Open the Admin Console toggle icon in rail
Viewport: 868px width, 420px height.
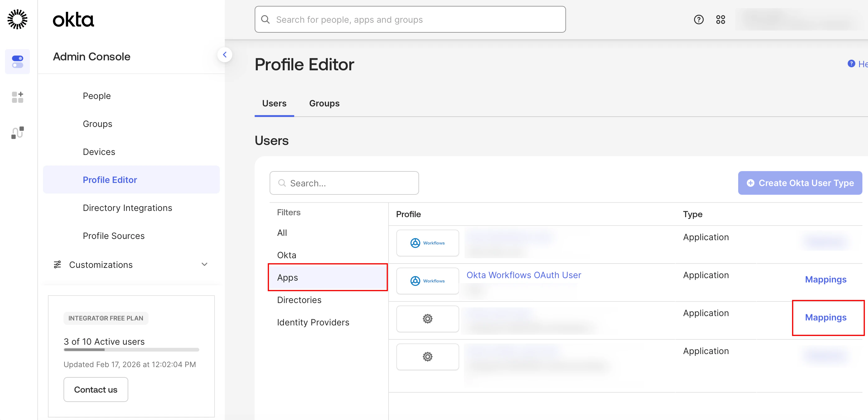pyautogui.click(x=17, y=62)
